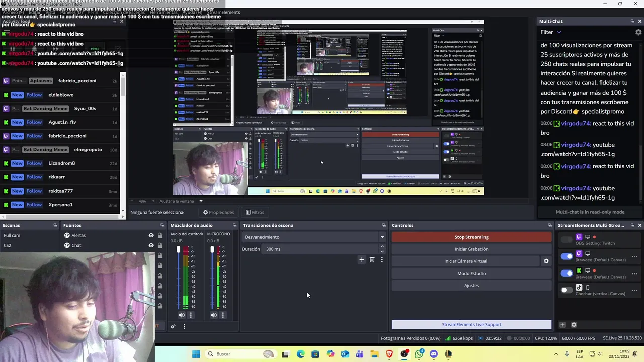Zoom in the preview with plus
Image resolution: width=644 pixels, height=362 pixels.
pos(154,201)
